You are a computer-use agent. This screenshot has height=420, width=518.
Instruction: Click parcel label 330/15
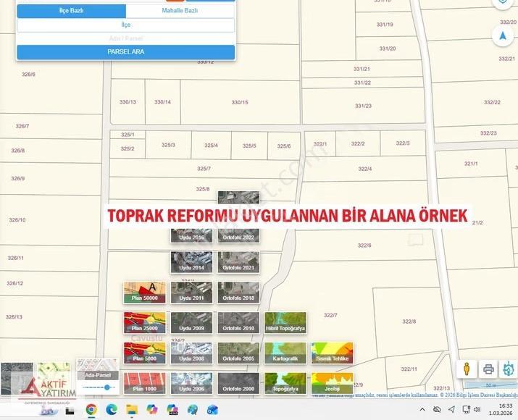point(240,102)
